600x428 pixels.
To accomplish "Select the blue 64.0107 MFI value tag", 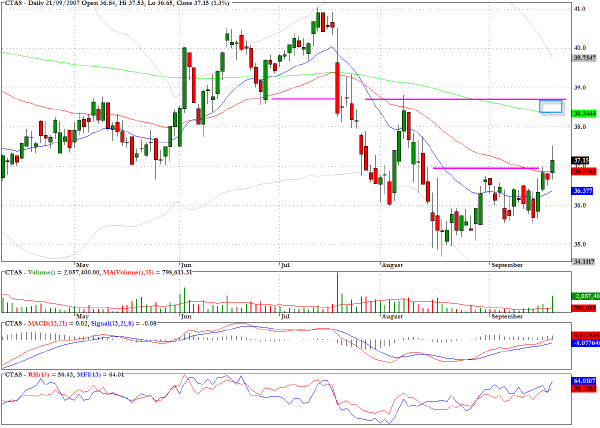I will click(x=584, y=381).
